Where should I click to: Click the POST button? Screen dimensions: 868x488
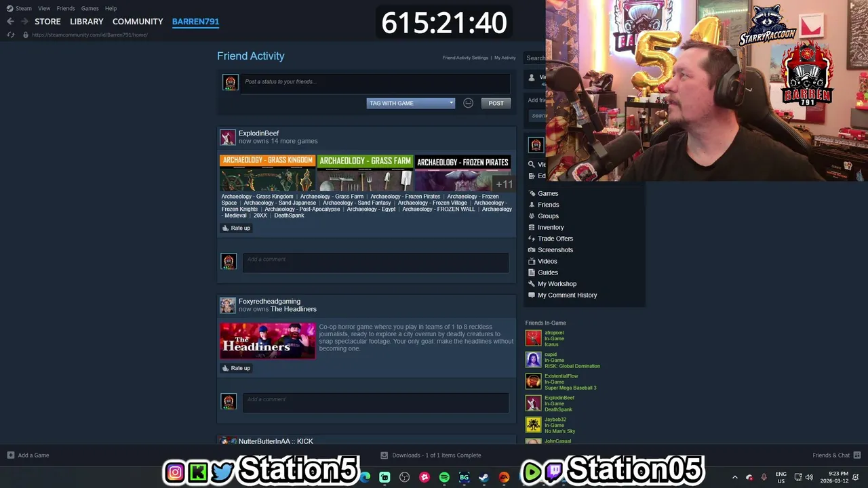click(496, 103)
